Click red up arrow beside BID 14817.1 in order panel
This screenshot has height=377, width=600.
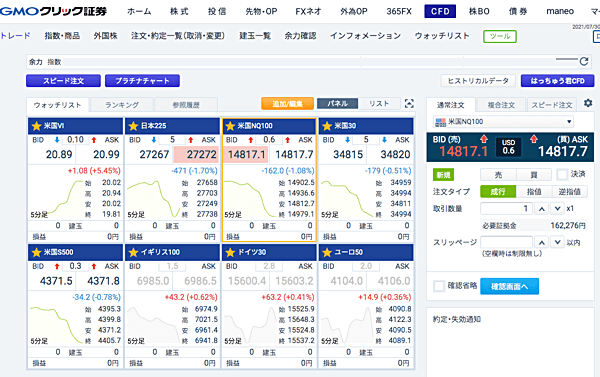484,139
